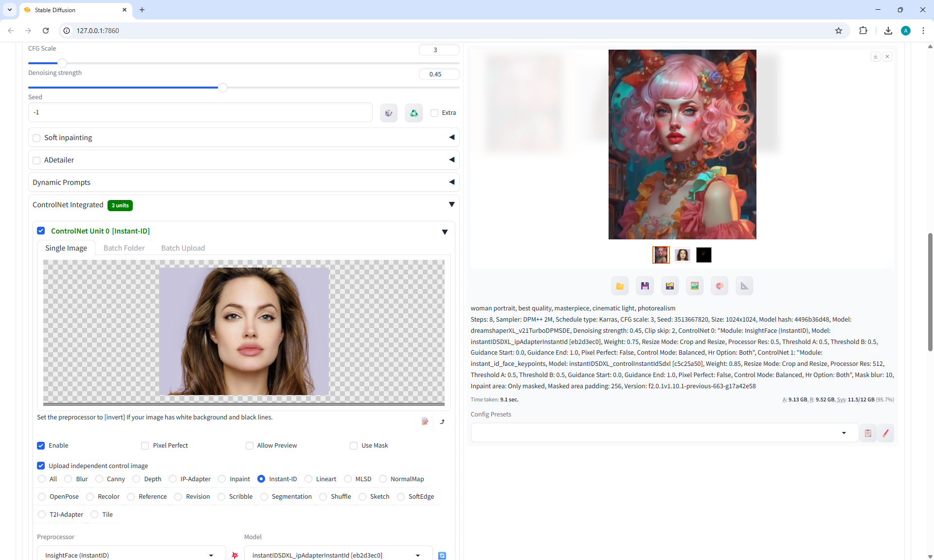934x560 pixels.
Task: Switch to the Batch Folder tab
Action: (x=124, y=248)
